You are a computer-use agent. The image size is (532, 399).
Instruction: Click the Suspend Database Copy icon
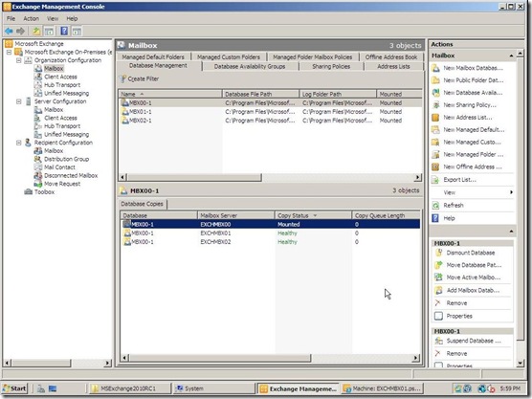point(438,341)
